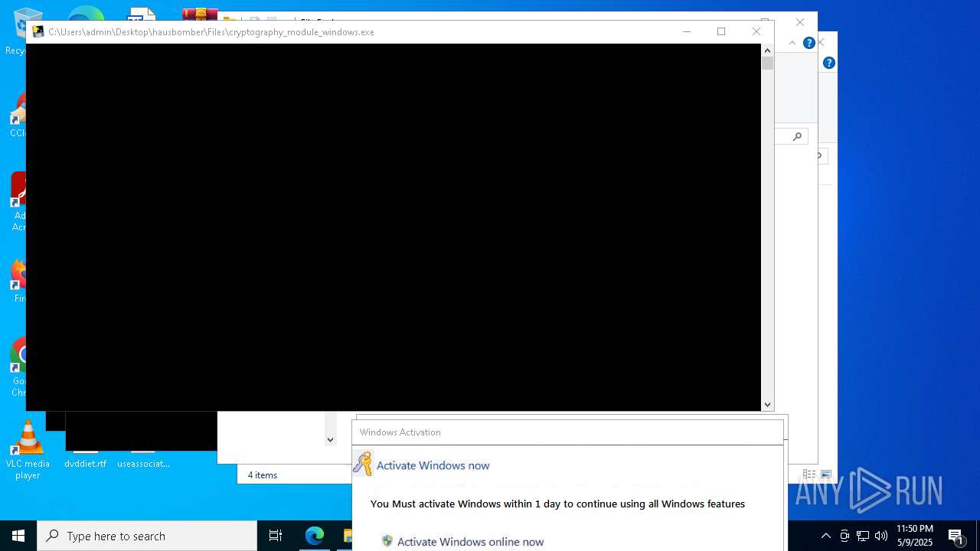The height and width of the screenshot is (551, 980).
Task: Select the Firefox desktop shortcut
Action: [x=18, y=282]
